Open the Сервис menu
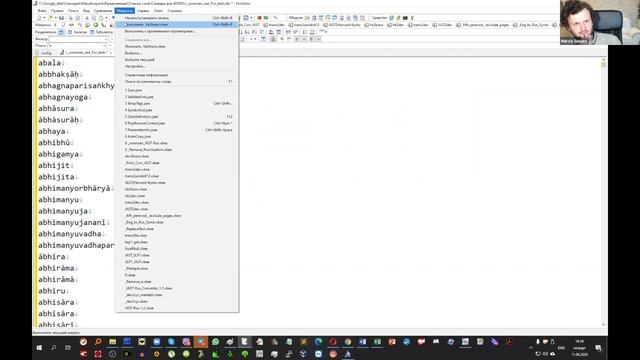640x360 pixels. point(143,11)
